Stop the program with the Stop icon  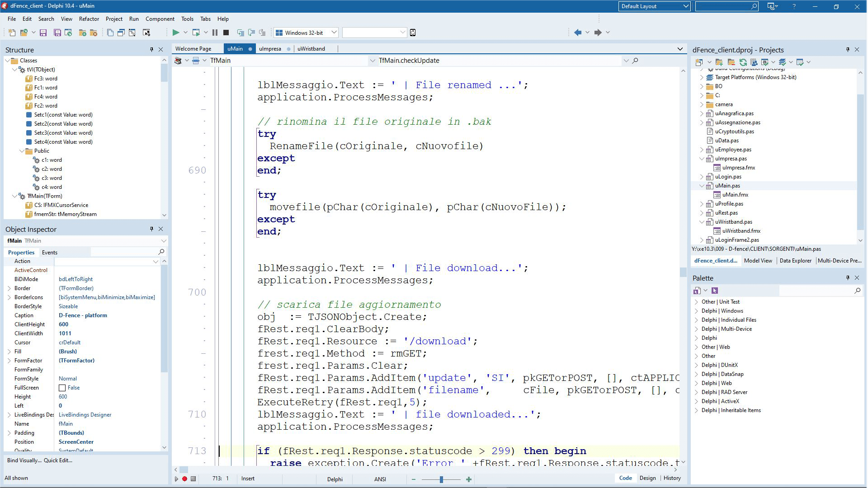[x=226, y=33]
